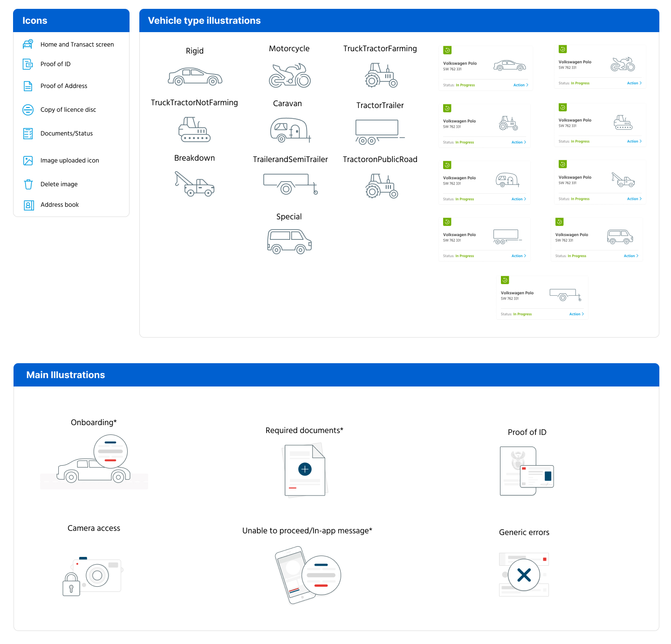Click the Caravan vehicle illustration
The image size is (671, 644).
290,130
